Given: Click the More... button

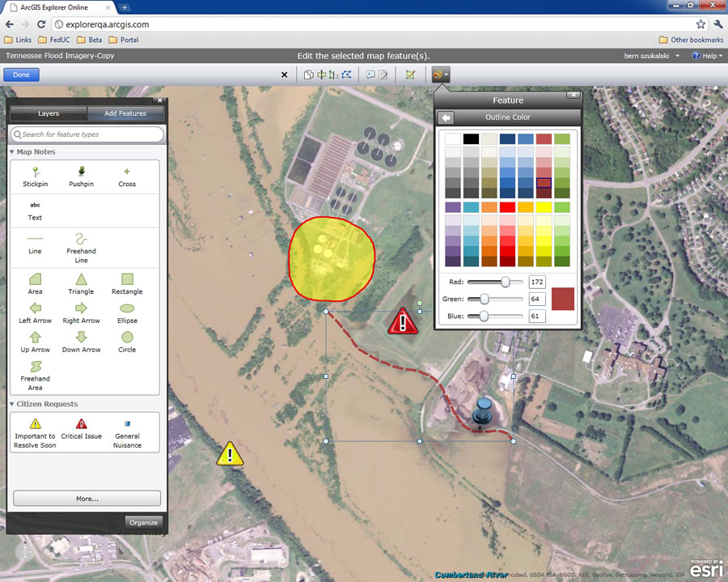Looking at the screenshot, I should (87, 499).
